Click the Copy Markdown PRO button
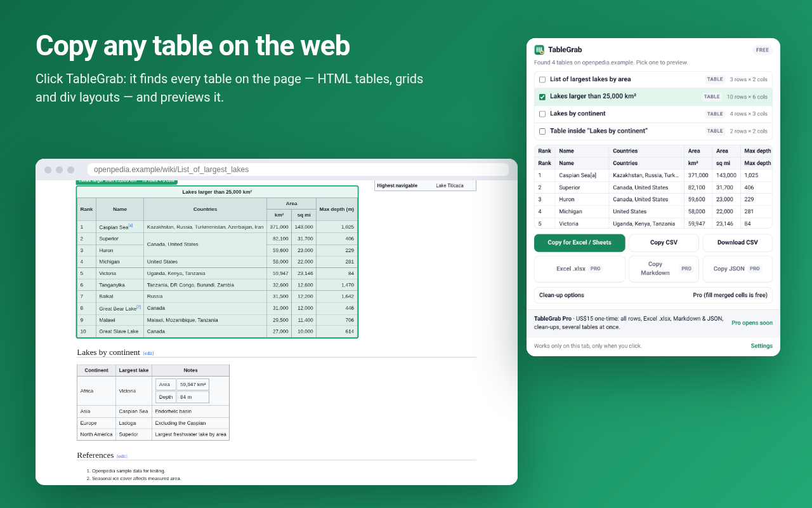Screen dimensions: 812x508 (x=664, y=269)
